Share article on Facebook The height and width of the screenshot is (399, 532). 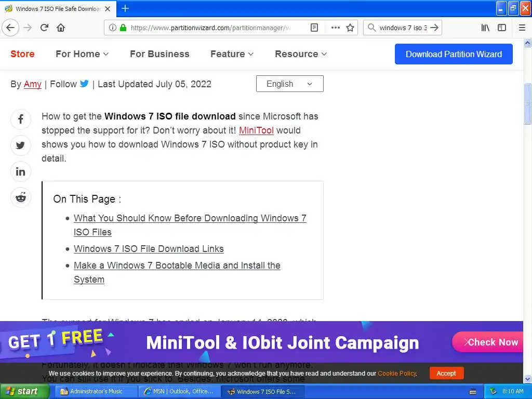21,119
